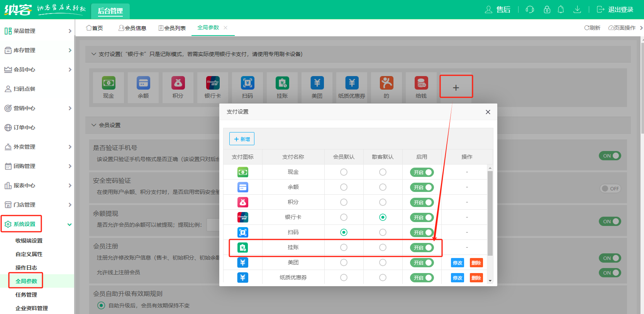Open the customer service headset icon
The image size is (644, 314).
click(530, 10)
